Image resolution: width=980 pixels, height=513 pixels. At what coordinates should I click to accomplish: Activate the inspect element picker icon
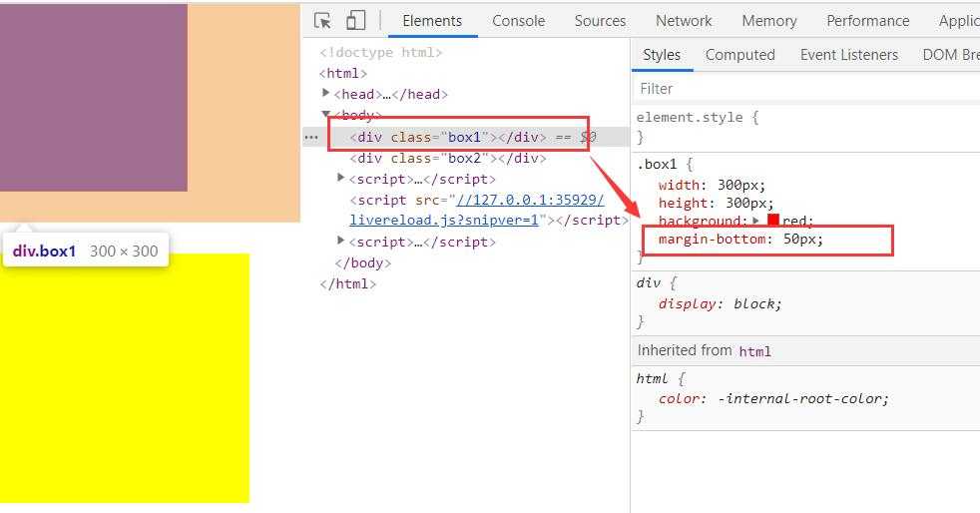[322, 21]
